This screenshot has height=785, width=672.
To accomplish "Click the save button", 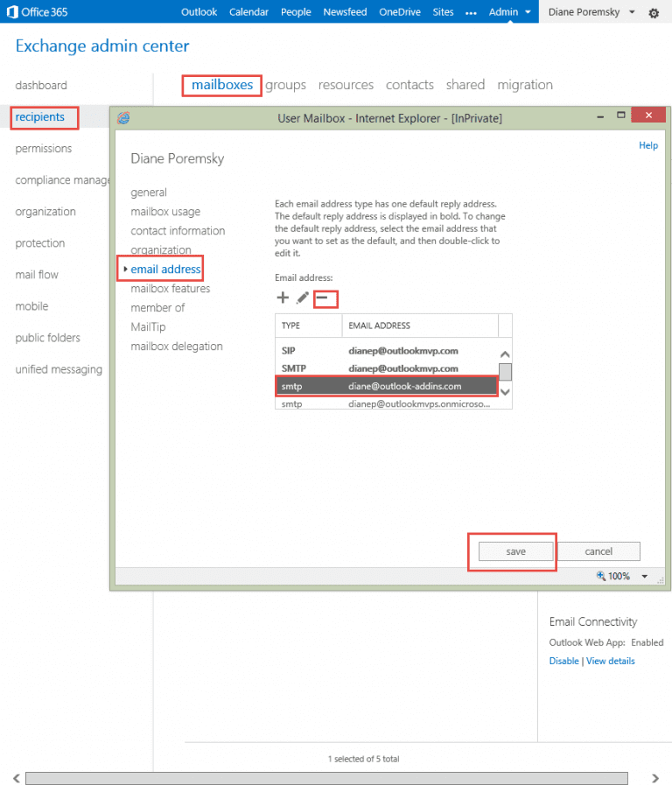I will click(x=515, y=551).
